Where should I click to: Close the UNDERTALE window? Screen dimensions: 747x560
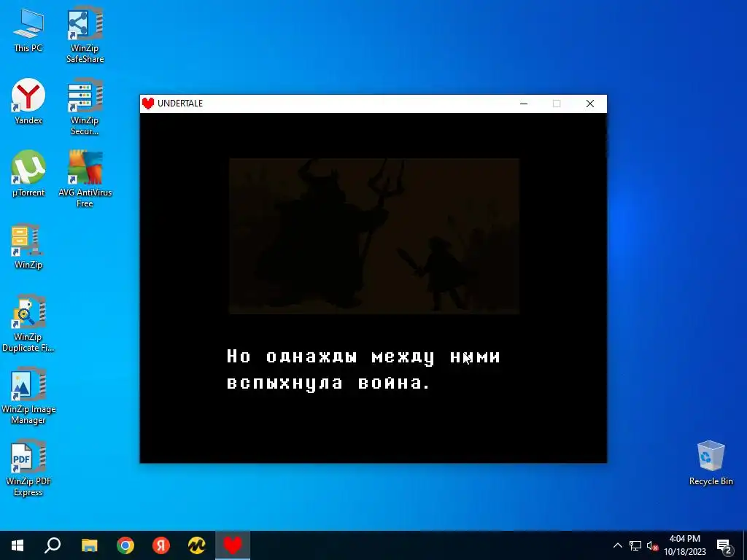tap(589, 104)
